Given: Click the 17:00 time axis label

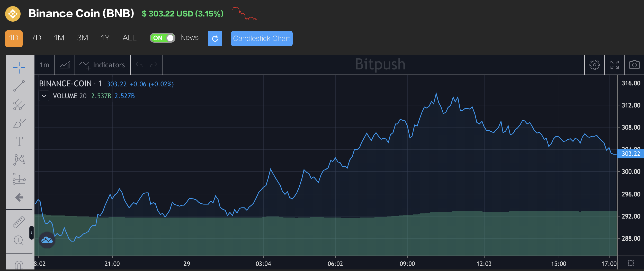Looking at the screenshot, I should pyautogui.click(x=609, y=264).
